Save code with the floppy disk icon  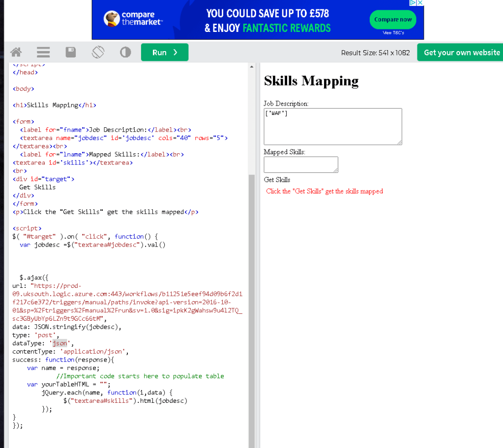71,52
